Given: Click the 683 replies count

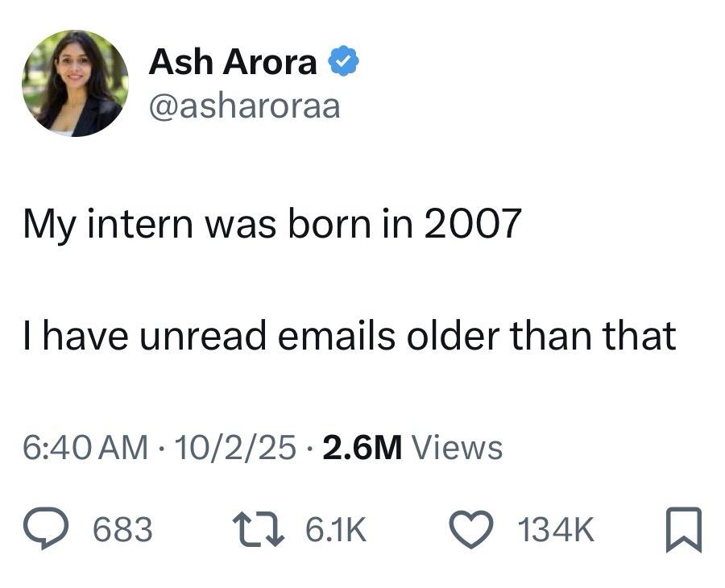Looking at the screenshot, I should click(122, 529).
